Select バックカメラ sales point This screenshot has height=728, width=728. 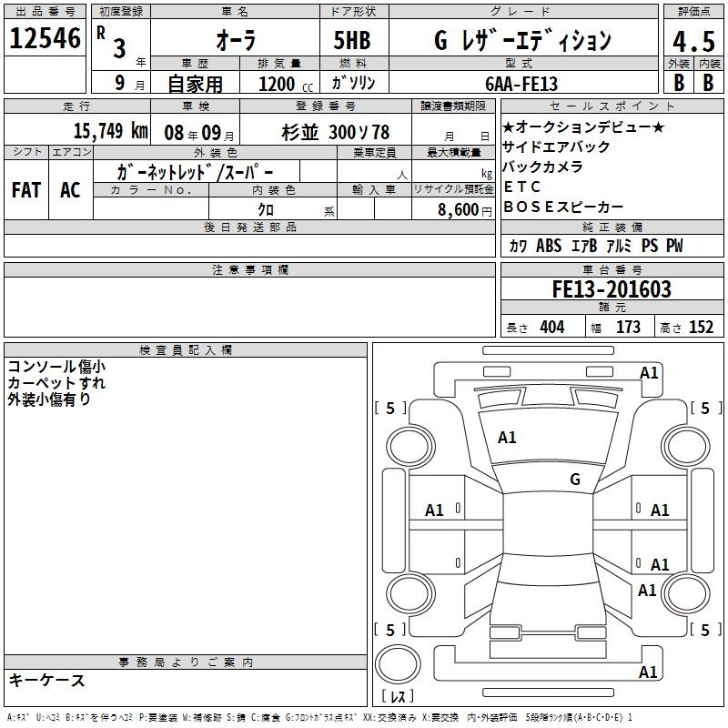[542, 167]
